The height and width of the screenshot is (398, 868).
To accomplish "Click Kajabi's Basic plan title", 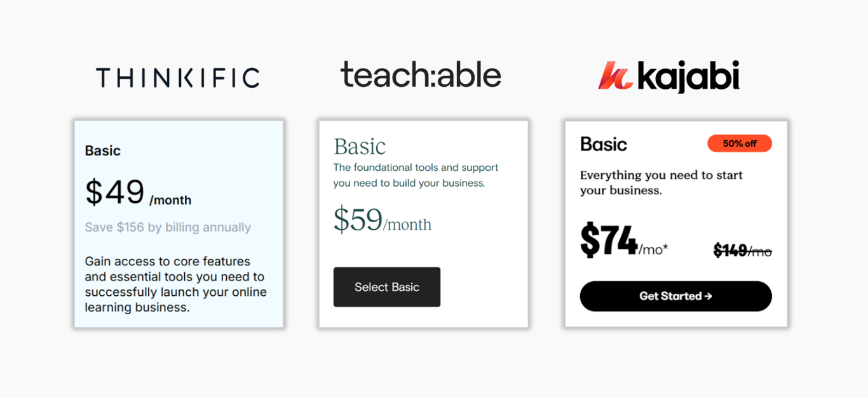I will 604,144.
